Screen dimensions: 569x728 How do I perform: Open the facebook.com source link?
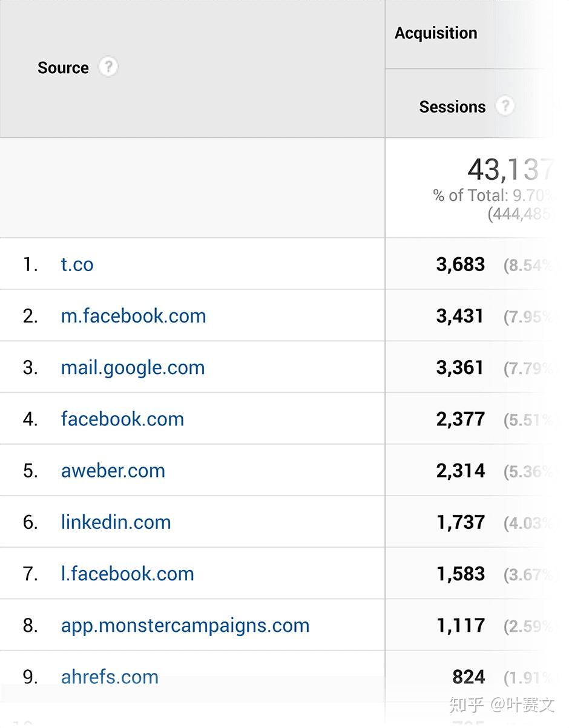click(122, 419)
